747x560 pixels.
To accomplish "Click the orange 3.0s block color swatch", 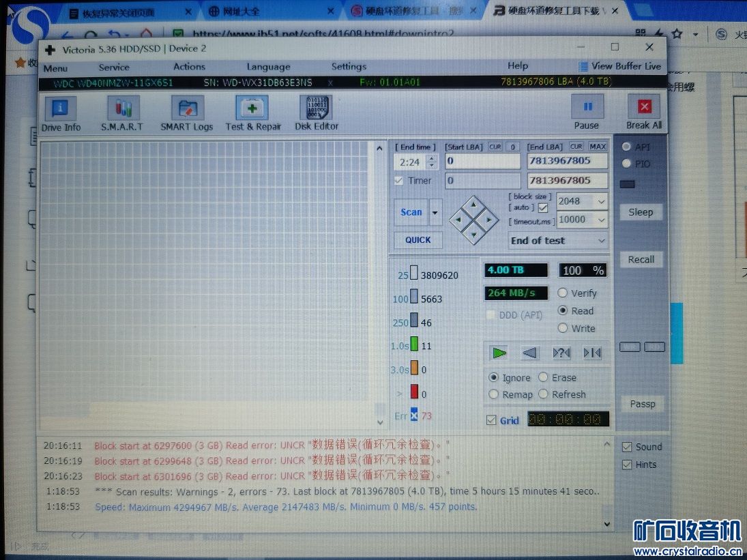I will pos(414,368).
